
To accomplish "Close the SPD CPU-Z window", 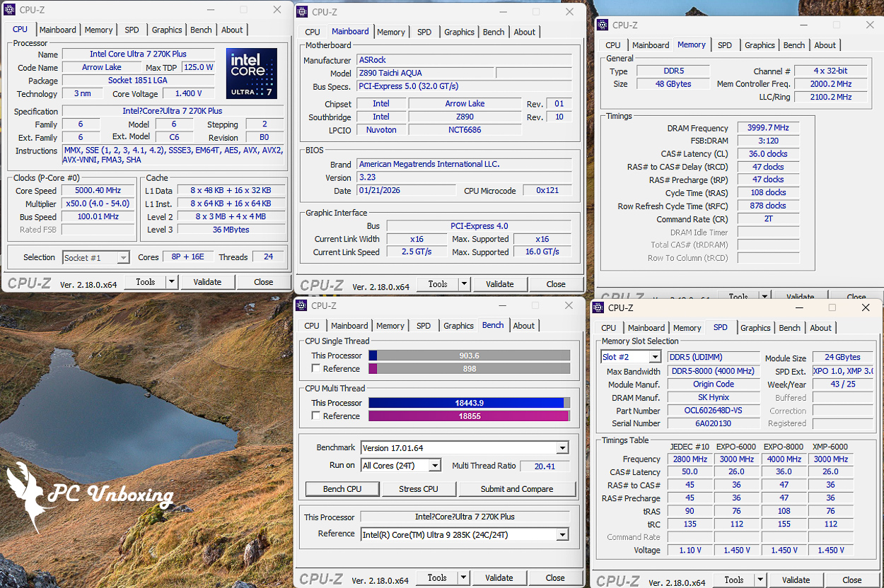I will point(865,308).
